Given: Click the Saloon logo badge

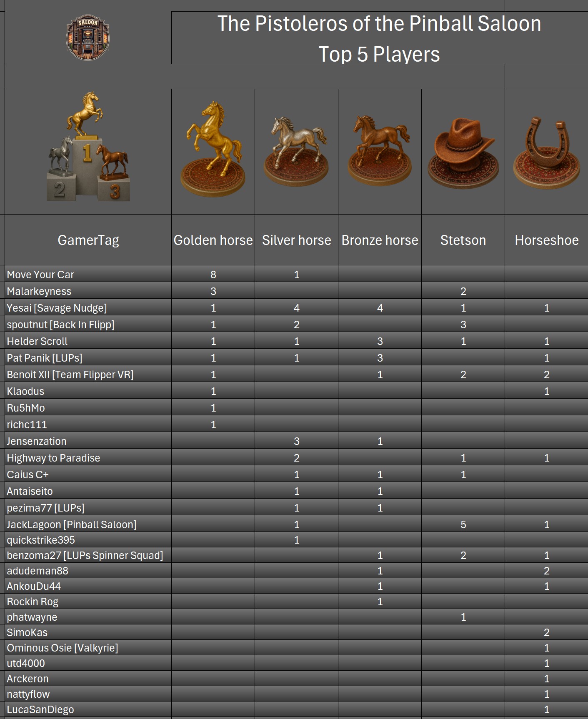Looking at the screenshot, I should (x=88, y=38).
